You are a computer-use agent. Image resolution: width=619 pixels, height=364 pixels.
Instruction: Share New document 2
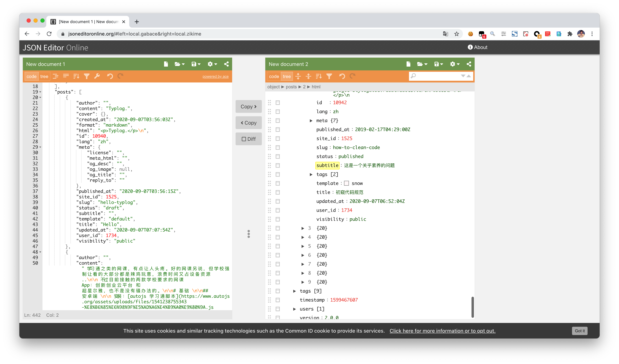pyautogui.click(x=469, y=64)
